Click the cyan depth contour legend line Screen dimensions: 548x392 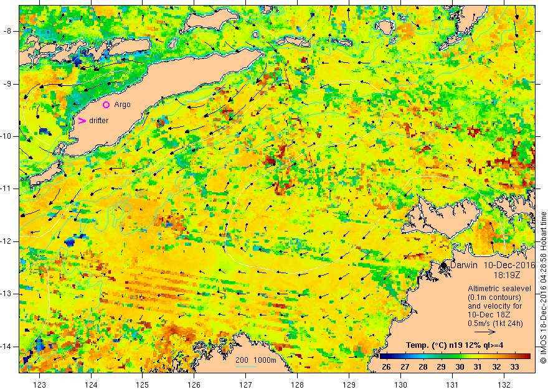(246, 366)
